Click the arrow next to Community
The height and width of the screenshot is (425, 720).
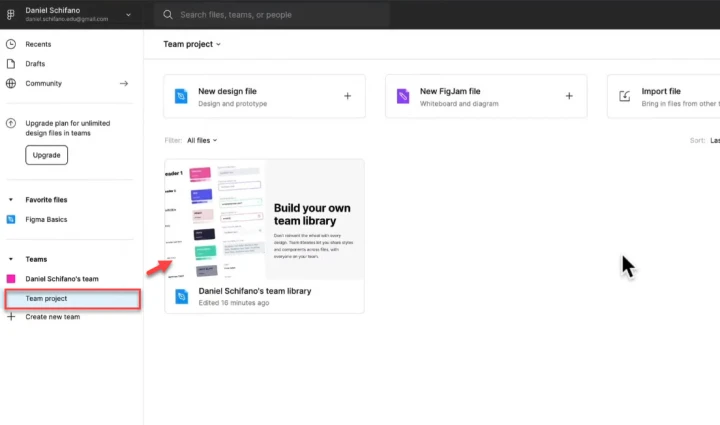tap(124, 84)
